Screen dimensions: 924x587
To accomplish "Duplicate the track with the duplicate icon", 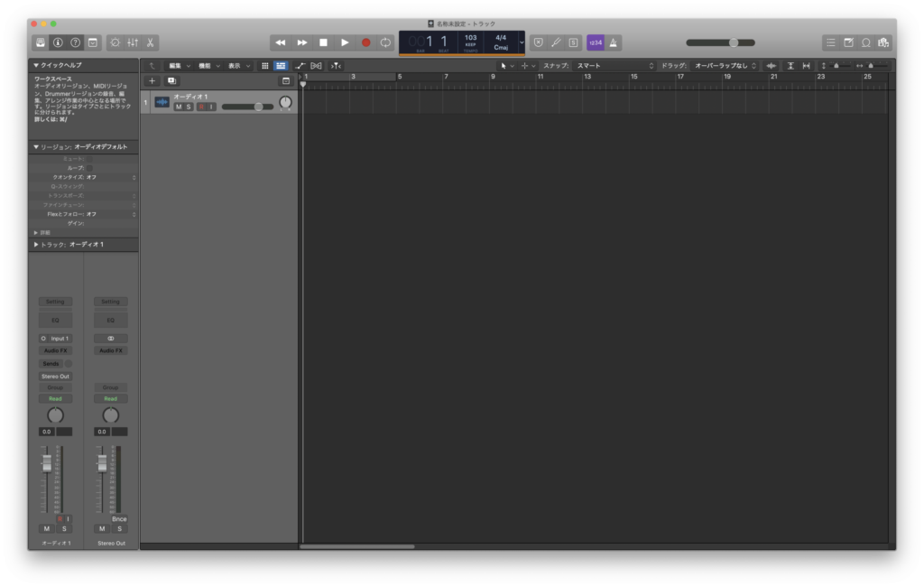I will 171,80.
